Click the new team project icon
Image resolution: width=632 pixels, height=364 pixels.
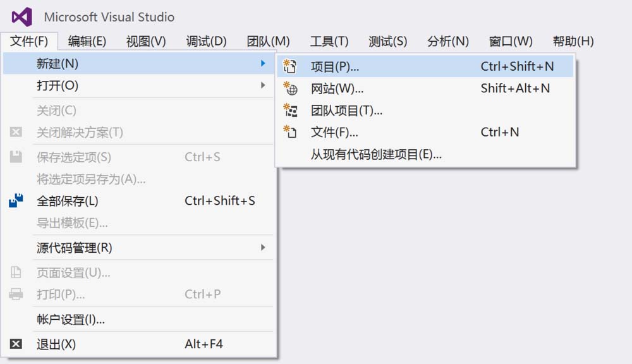click(291, 111)
